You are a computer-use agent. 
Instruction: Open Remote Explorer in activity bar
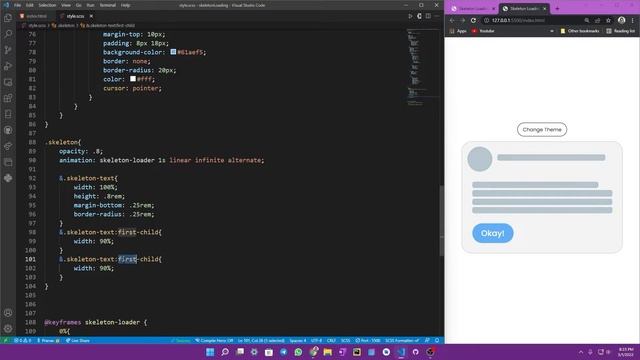coord(8,82)
